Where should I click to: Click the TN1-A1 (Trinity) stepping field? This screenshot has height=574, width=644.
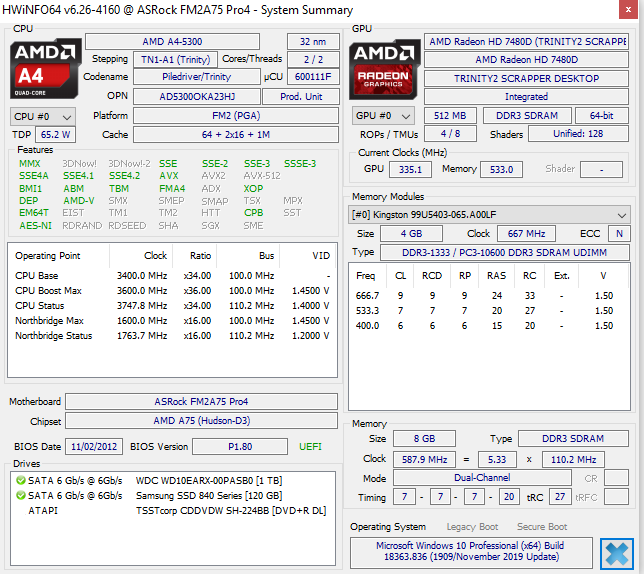coord(175,60)
